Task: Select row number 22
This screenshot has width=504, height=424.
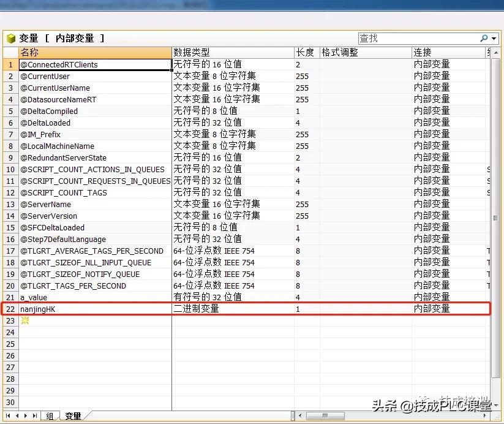Action: (x=10, y=309)
